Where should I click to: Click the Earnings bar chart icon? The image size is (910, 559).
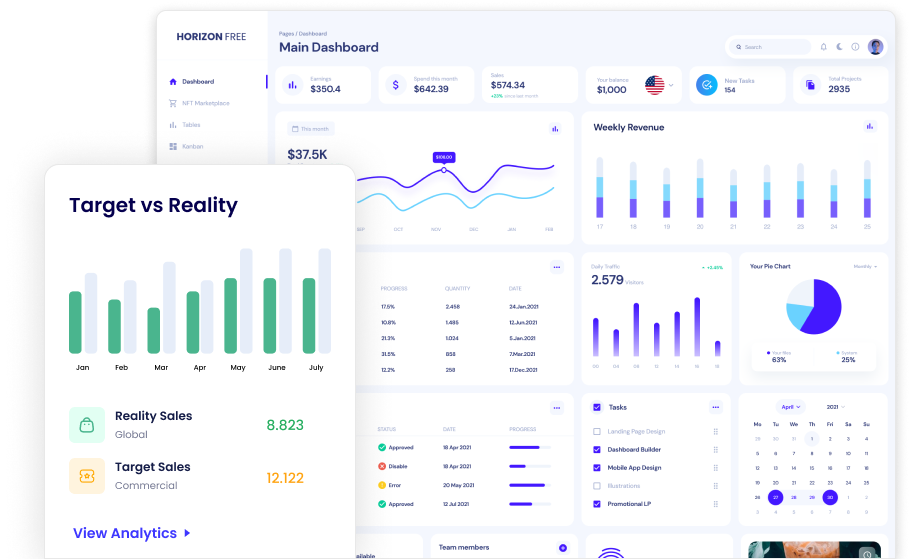tap(292, 85)
